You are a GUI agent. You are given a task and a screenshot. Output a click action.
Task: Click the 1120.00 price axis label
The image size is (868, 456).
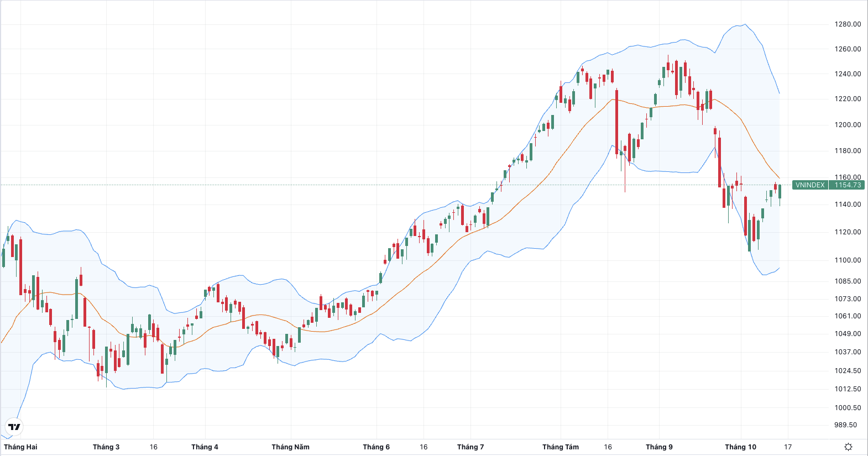pyautogui.click(x=848, y=232)
